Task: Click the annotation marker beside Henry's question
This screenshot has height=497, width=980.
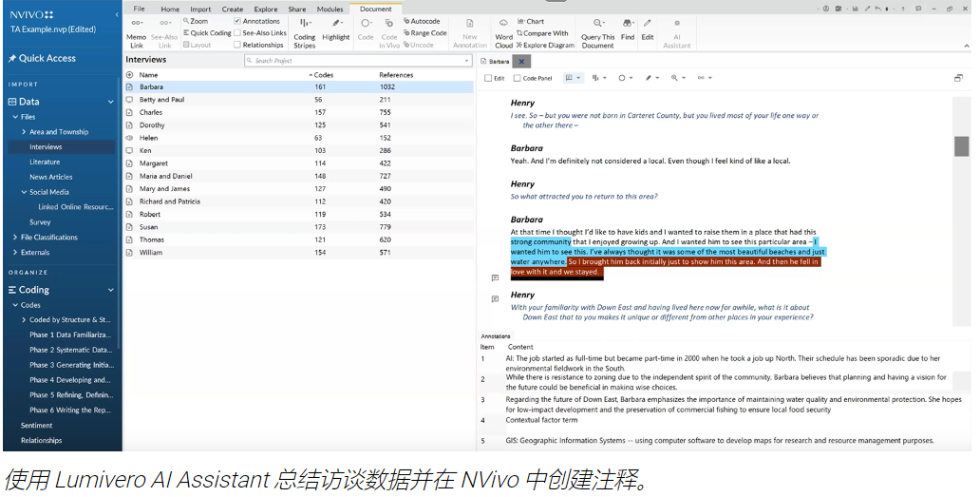Action: click(495, 298)
